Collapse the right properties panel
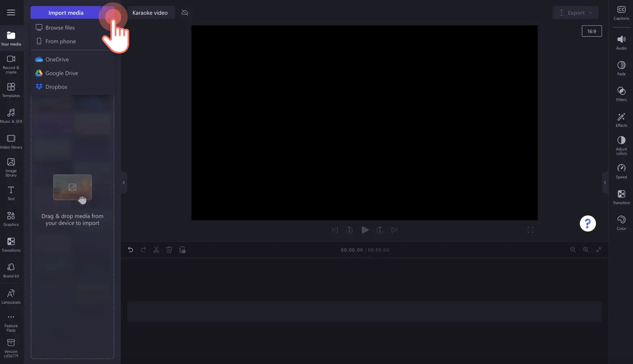This screenshot has height=364, width=633. click(x=605, y=183)
